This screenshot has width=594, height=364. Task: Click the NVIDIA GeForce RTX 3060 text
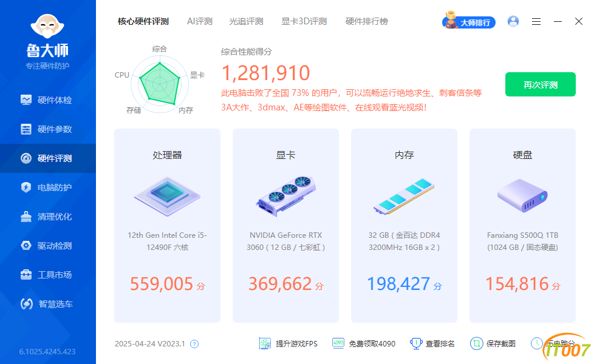[x=285, y=241]
